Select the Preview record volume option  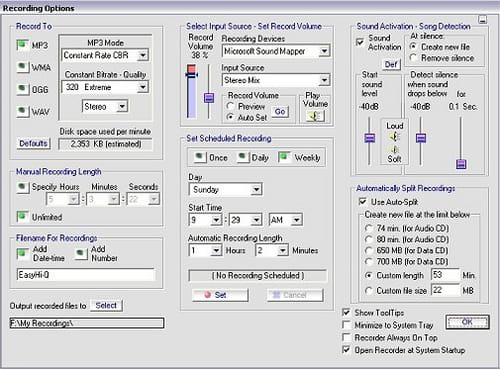coord(230,106)
